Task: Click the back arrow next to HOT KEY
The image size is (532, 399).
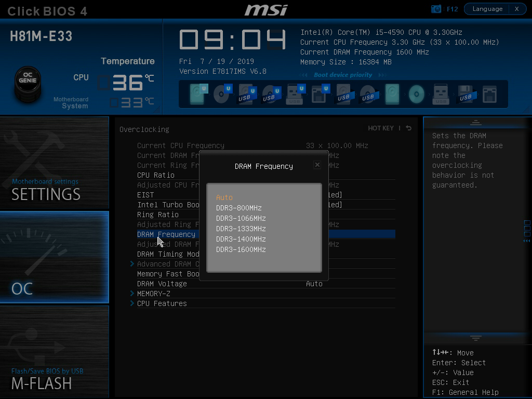Action: coord(409,128)
